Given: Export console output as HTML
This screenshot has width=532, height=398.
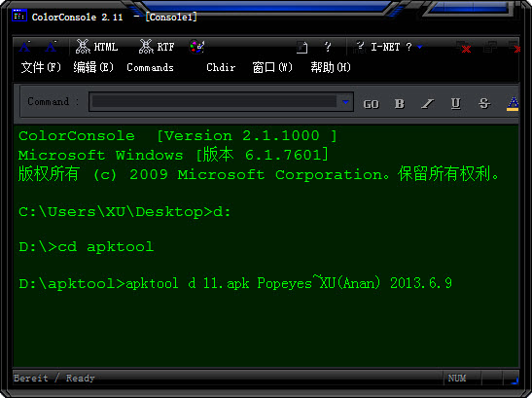Looking at the screenshot, I should 96,47.
